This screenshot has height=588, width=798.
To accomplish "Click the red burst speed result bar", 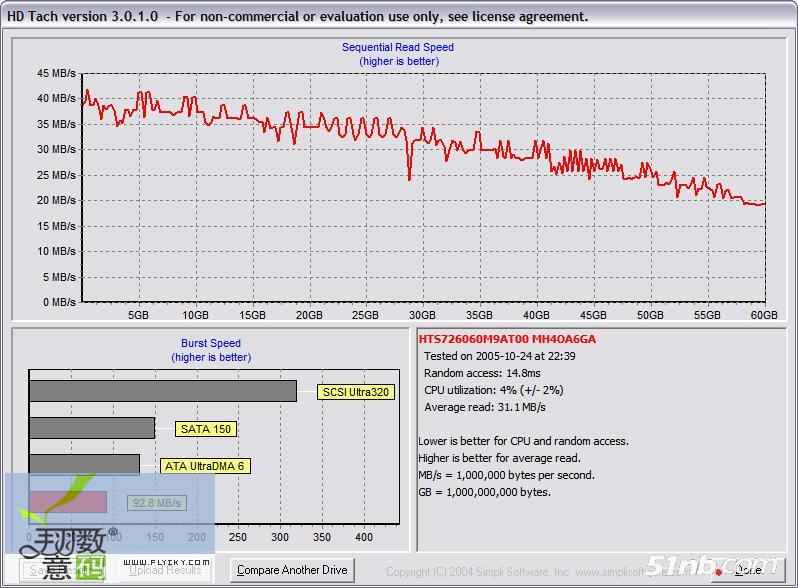I will coord(68,502).
